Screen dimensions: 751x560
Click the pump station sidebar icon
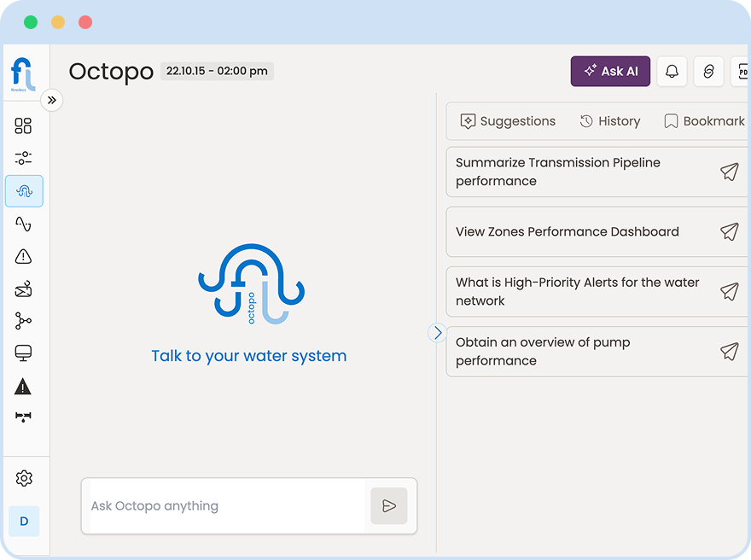click(23, 289)
